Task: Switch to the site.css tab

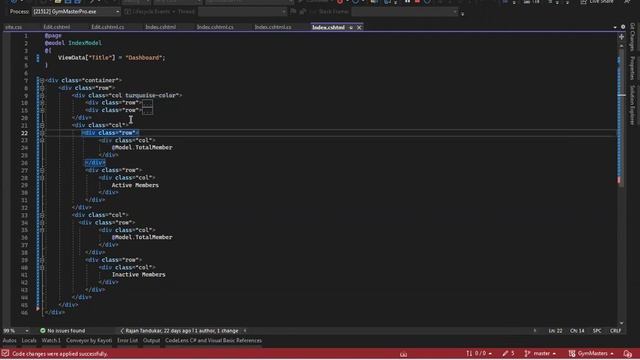Action: pyautogui.click(x=13, y=27)
